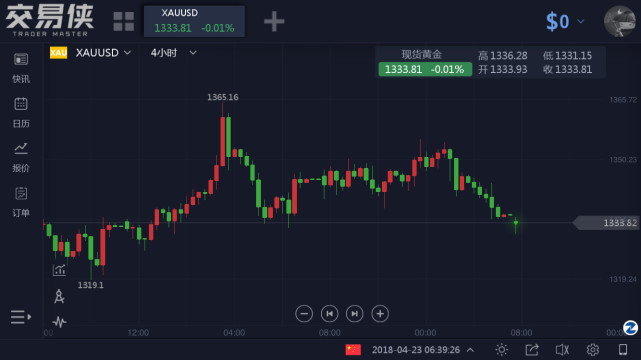The width and height of the screenshot is (641, 360).
Task: Open chart indicators icon on chart
Action: [x=59, y=270]
